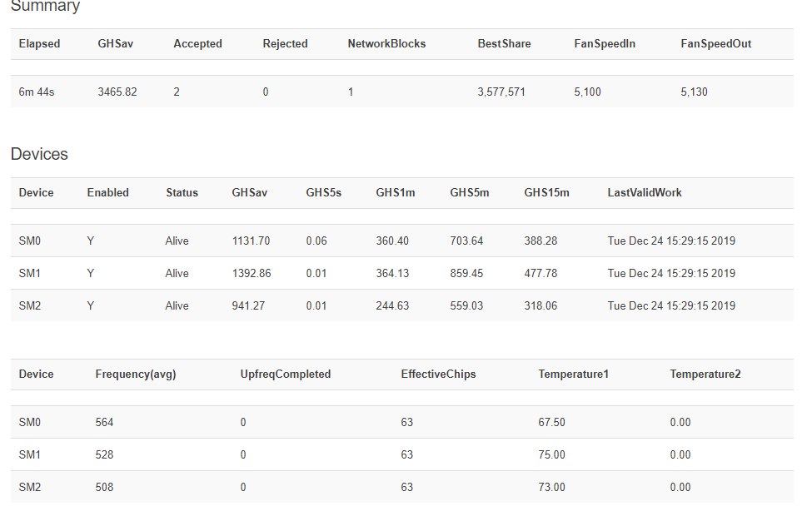This screenshot has height=516, width=812.
Task: Click the FanSpeedIn column header
Action: click(605, 44)
